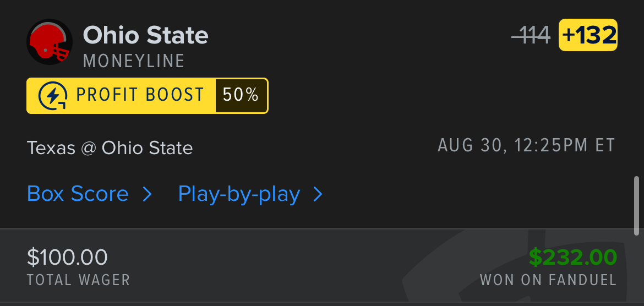Click the PROFIT BOOST label text
Viewport: 644px width, 306px height.
tap(140, 96)
